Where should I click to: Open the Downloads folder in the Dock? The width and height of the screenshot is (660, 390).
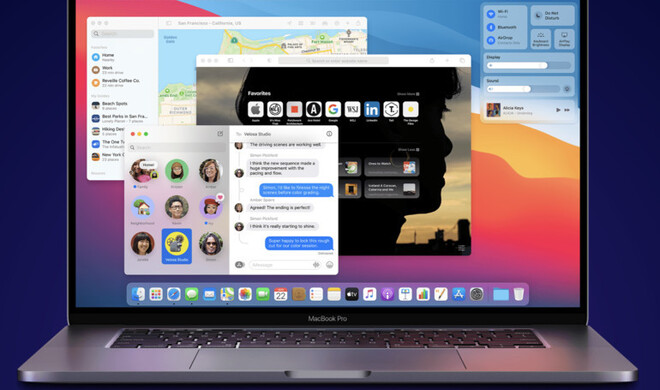[501, 294]
